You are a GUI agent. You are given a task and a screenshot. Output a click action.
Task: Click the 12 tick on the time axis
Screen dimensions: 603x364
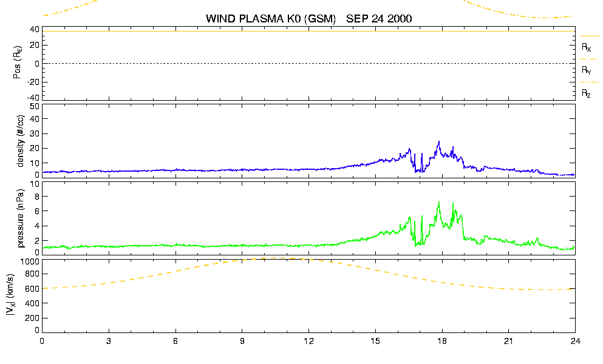pyautogui.click(x=309, y=341)
